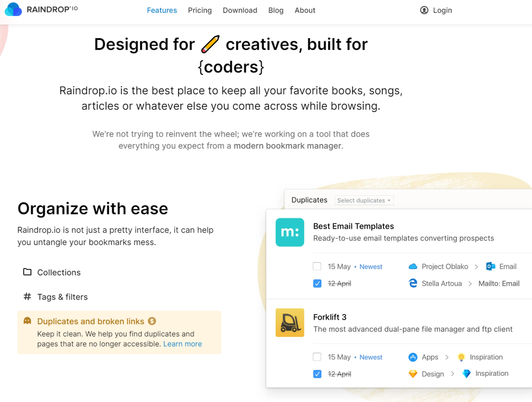The width and height of the screenshot is (532, 402).
Task: Check the 15 May box under Best Email Templates
Action: [317, 266]
